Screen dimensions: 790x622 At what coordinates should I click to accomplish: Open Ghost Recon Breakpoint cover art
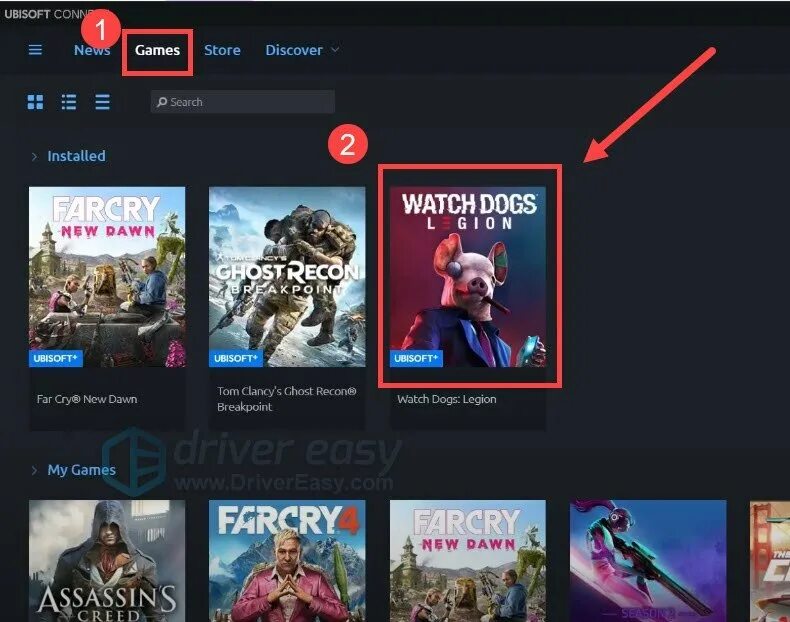tap(287, 277)
